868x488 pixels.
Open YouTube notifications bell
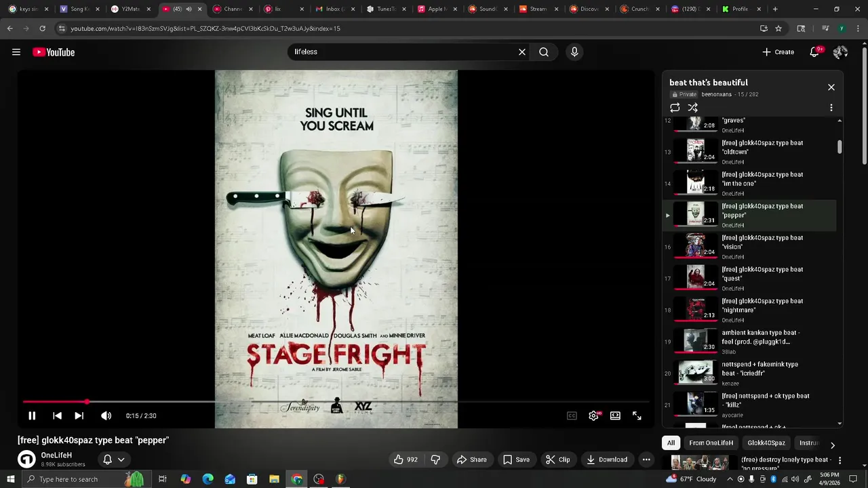pos(815,52)
